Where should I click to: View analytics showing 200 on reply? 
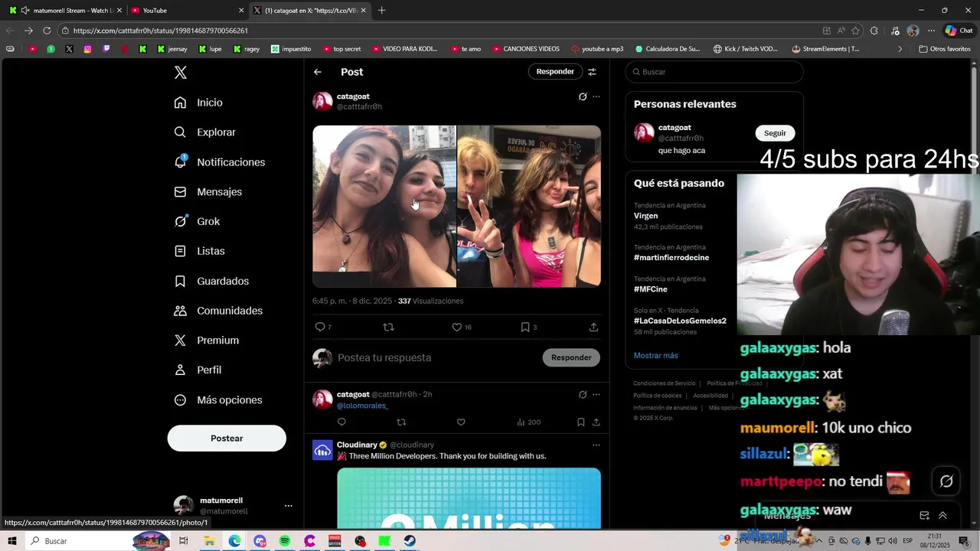528,422
